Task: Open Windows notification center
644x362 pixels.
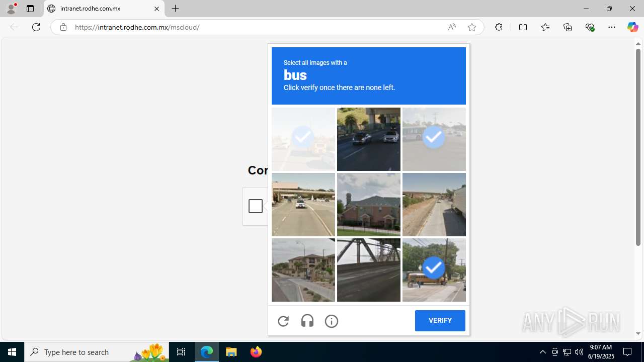Action: click(x=628, y=352)
